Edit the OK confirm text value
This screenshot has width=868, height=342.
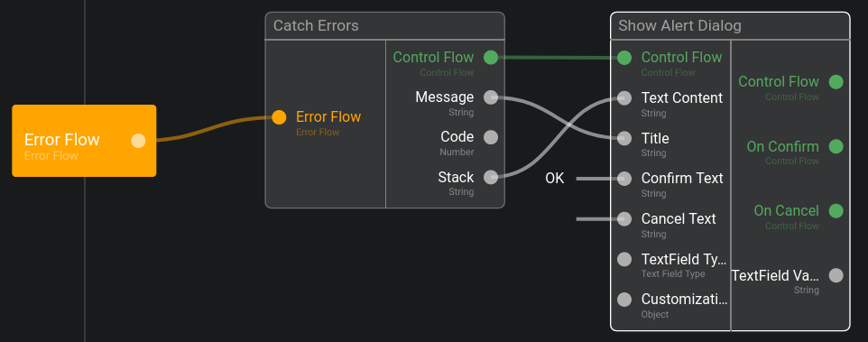tap(555, 178)
